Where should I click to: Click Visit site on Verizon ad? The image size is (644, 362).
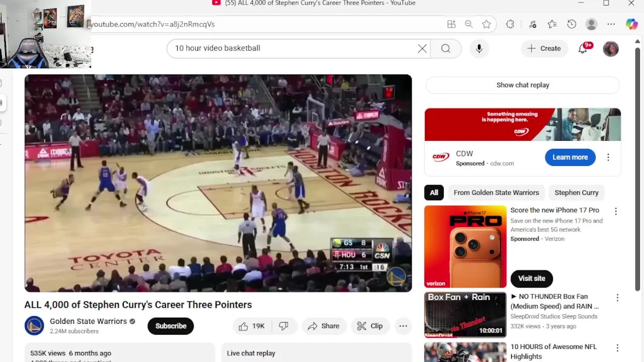(x=532, y=279)
